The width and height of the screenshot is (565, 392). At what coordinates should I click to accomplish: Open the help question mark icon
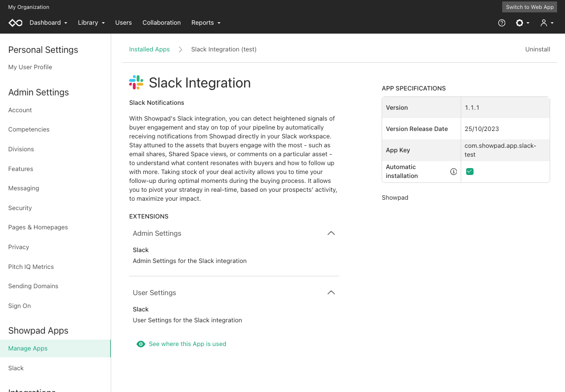(x=502, y=23)
